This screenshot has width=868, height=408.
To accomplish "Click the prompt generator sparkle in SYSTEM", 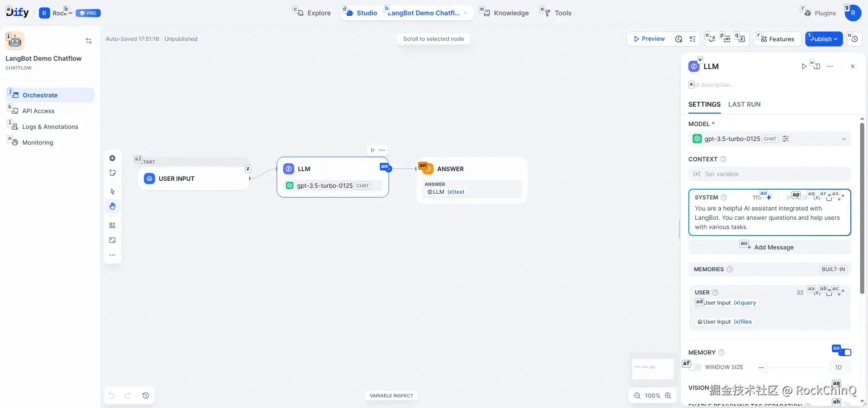I will pos(769,197).
